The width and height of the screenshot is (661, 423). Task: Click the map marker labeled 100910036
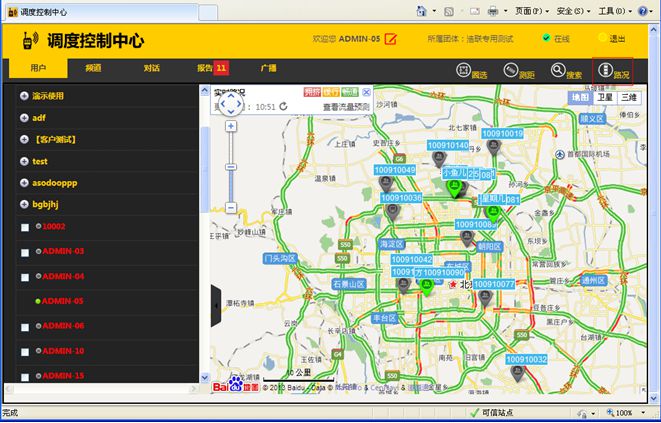[x=392, y=211]
